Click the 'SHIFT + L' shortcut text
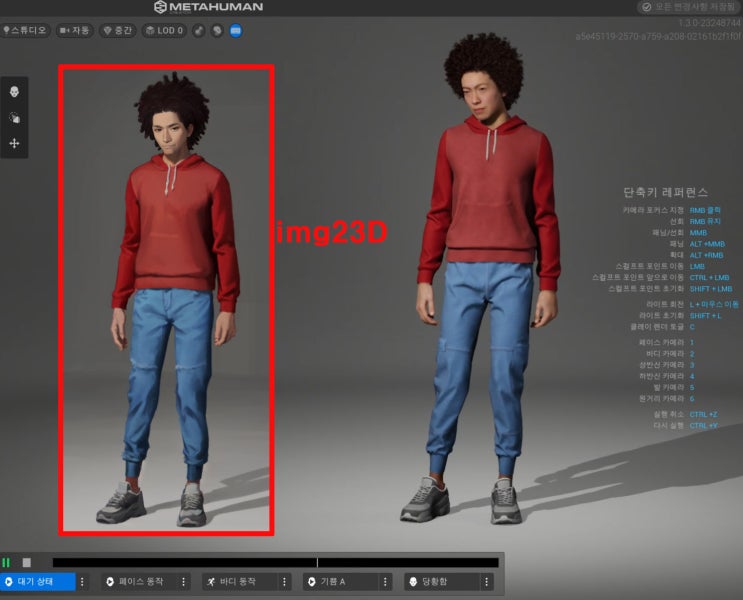 tap(706, 316)
